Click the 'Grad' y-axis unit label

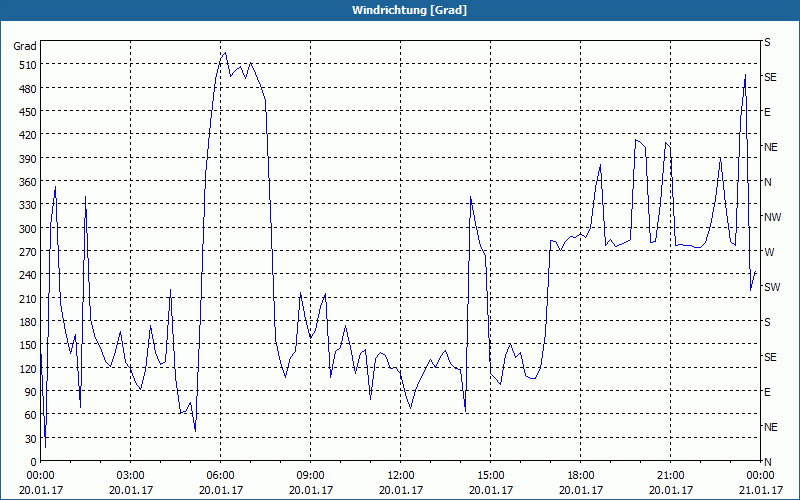coord(25,46)
